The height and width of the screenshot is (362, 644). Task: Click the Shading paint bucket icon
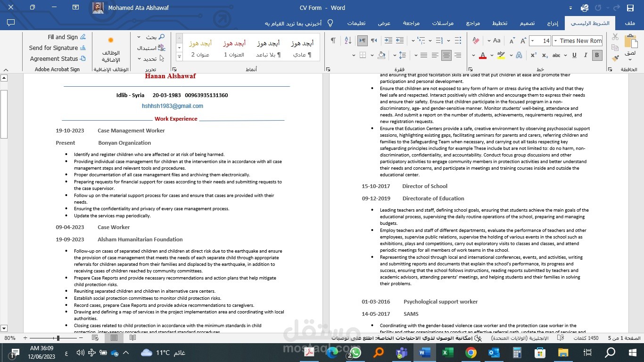coord(382,55)
